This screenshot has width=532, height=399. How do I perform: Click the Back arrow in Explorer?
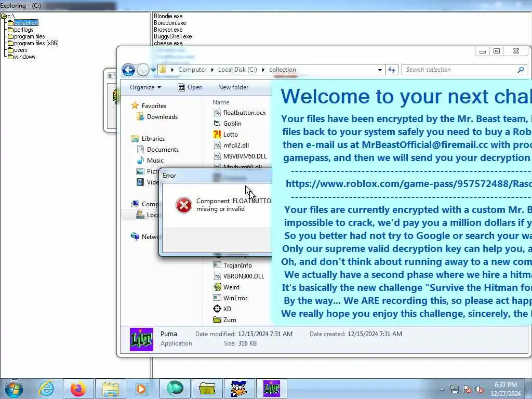click(x=128, y=70)
